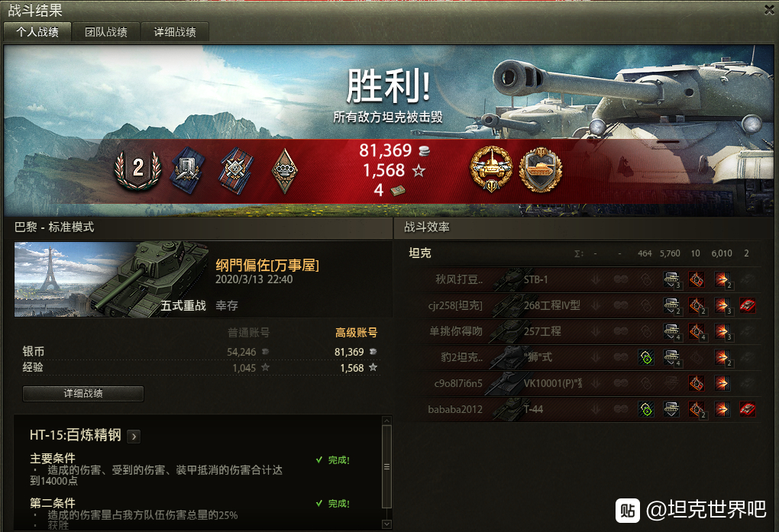Click scroll-up arrow in mission panel
This screenshot has height=532, width=779.
[387, 421]
